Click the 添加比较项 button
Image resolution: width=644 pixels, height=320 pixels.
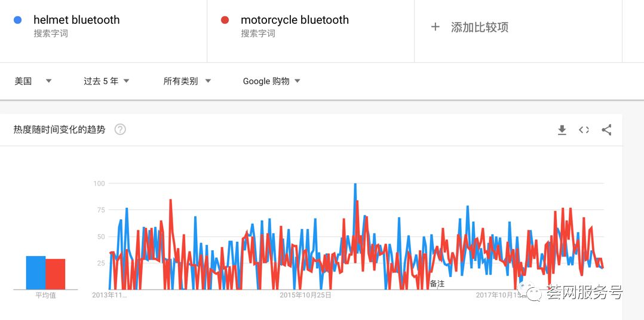479,27
